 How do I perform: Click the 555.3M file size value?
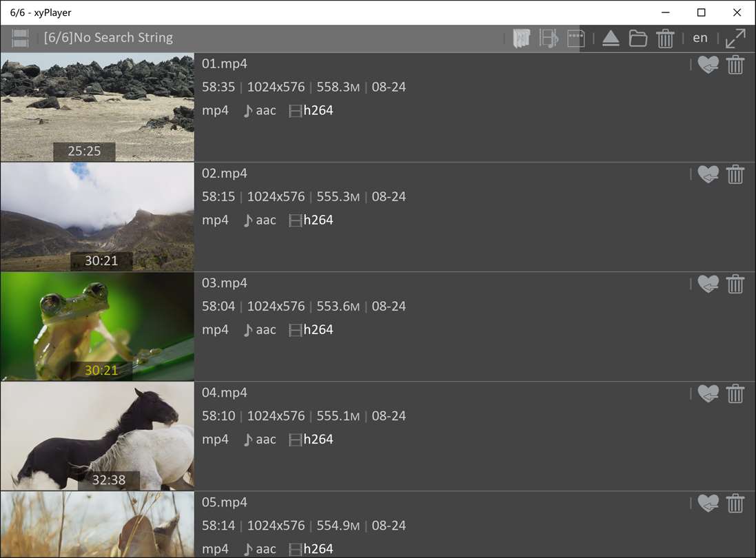point(338,196)
